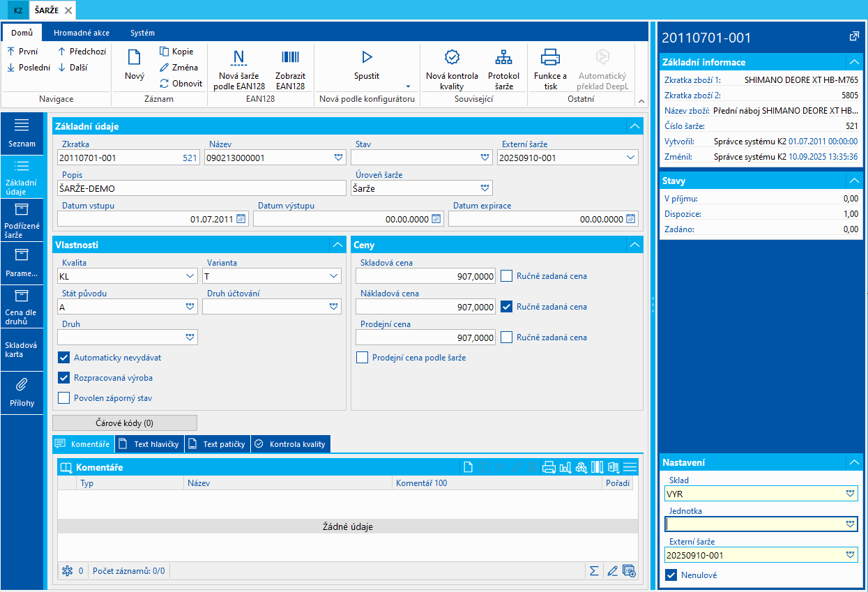Collapse Stavy panel
This screenshot has height=592, width=868.
click(x=854, y=181)
